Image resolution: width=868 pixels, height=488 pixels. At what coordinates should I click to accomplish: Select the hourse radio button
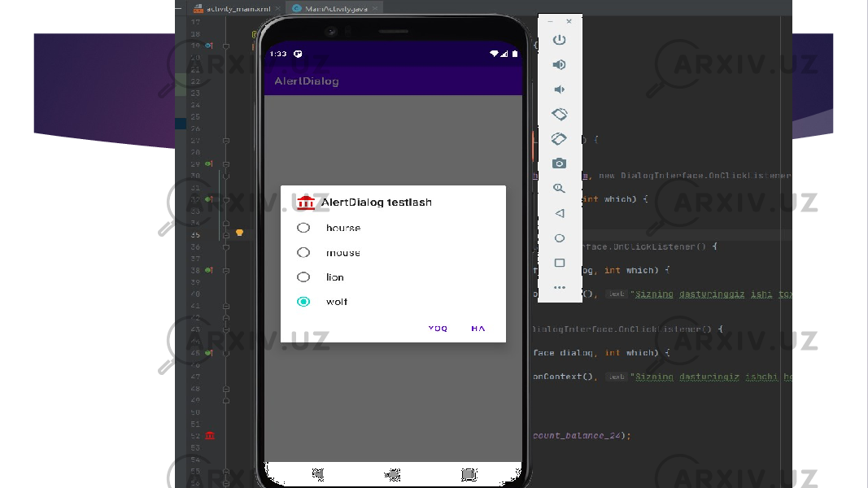303,228
